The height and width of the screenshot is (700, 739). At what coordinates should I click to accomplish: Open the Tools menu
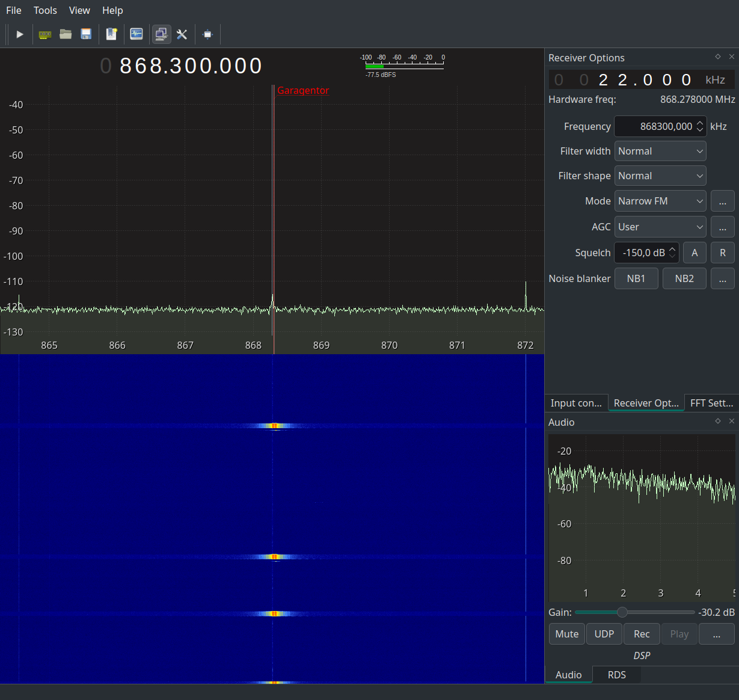coord(45,10)
